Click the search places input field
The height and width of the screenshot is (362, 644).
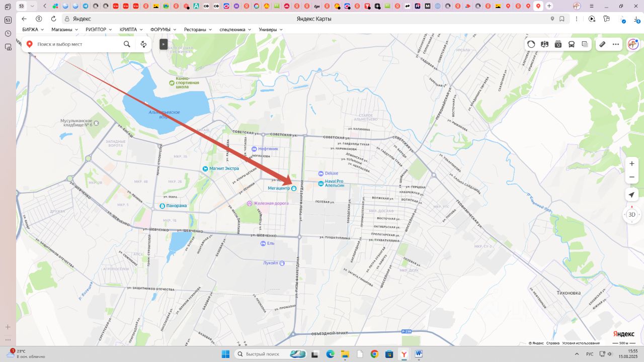point(78,44)
